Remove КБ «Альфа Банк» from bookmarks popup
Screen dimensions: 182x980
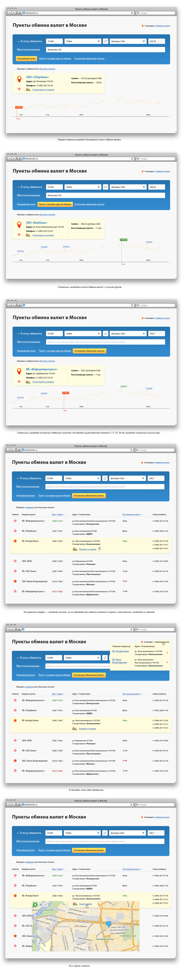point(167,652)
